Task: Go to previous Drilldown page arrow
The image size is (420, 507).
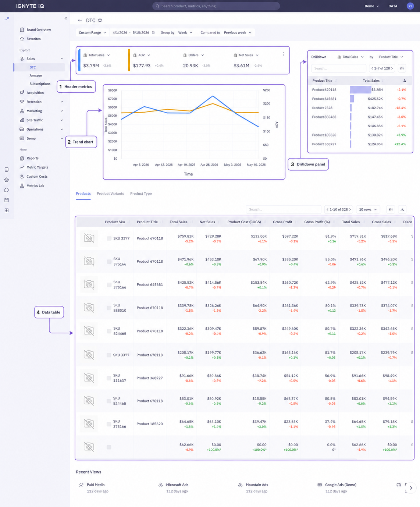Action: [372, 68]
